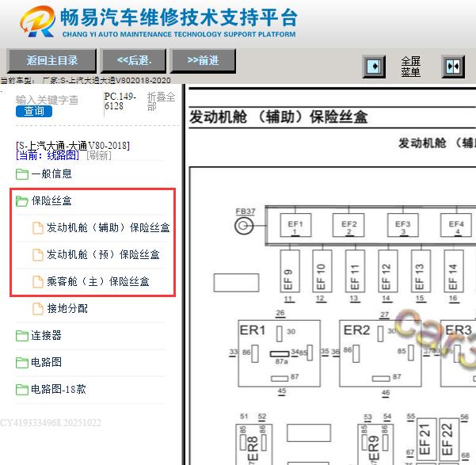Viewport: 476px width, 465px height.
Task: Click fuse EF1 in the diagram
Action: [x=295, y=225]
